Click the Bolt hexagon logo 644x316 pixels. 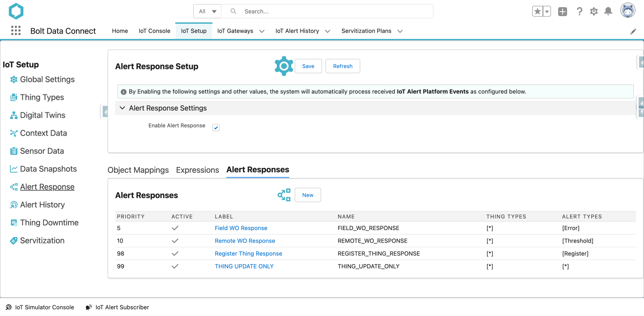(16, 11)
